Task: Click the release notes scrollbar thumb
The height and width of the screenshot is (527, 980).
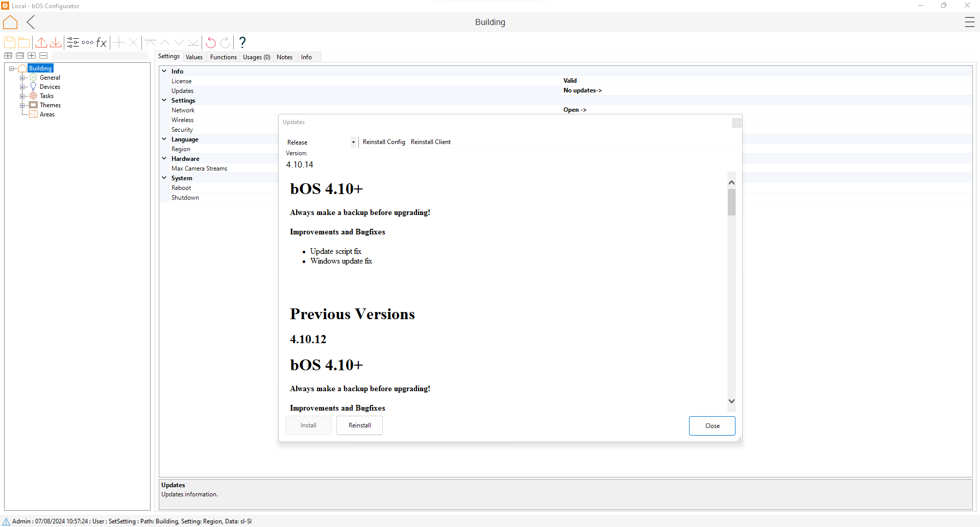Action: click(x=732, y=202)
